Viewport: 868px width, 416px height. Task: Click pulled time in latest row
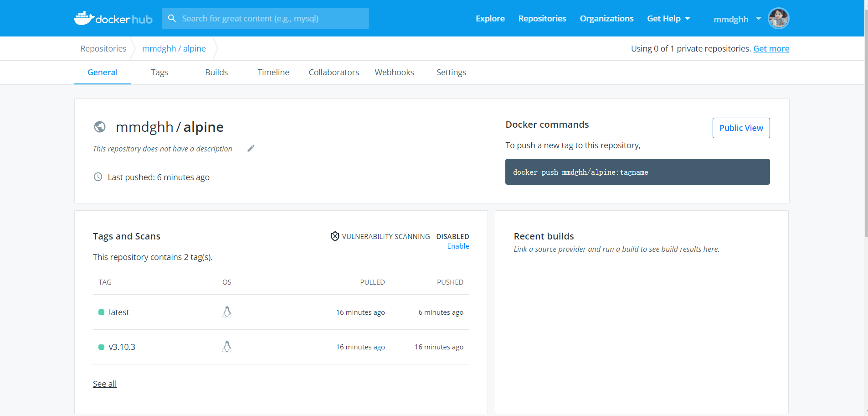(360, 312)
